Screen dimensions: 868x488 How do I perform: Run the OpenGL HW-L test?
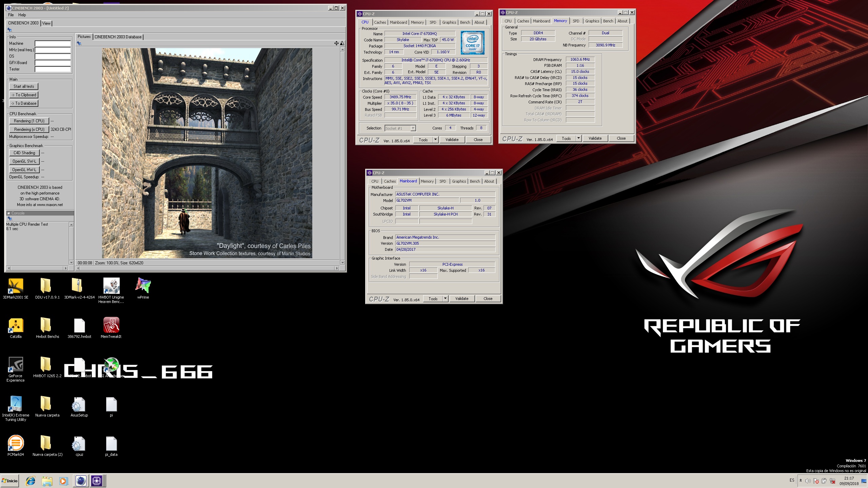tap(24, 170)
